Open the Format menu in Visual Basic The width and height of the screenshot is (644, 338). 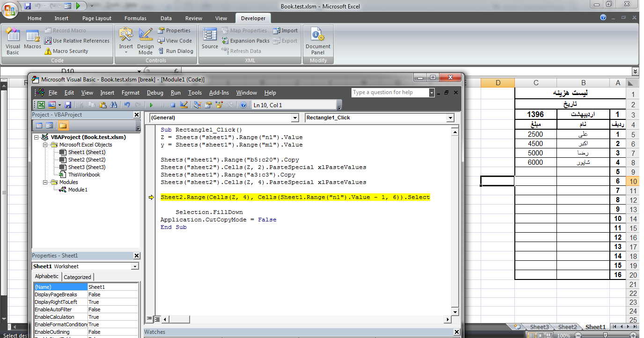[x=131, y=93]
